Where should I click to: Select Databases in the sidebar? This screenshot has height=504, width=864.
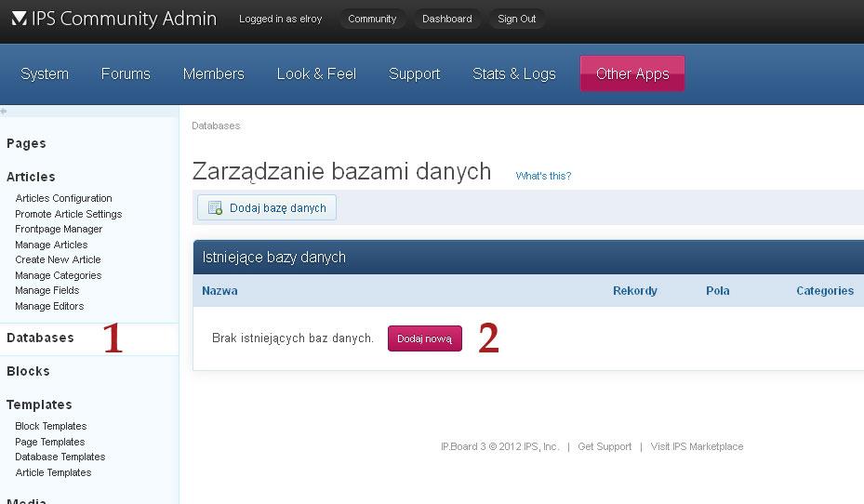point(40,338)
